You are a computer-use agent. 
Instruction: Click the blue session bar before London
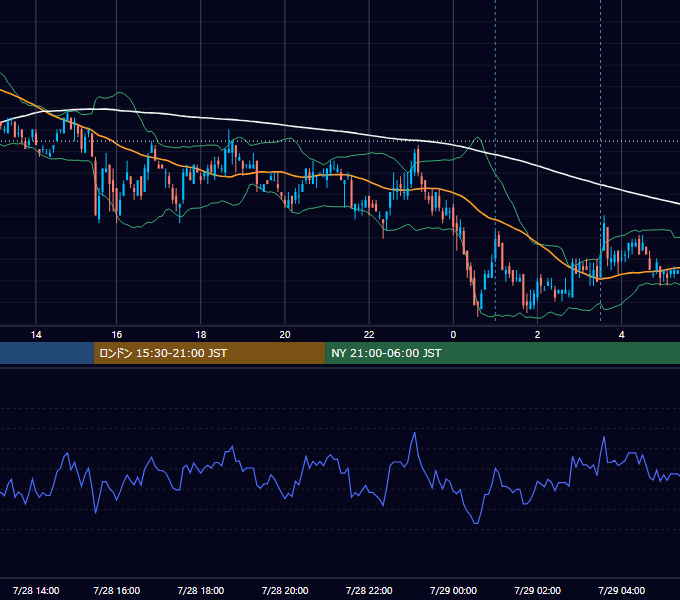[x=47, y=353]
